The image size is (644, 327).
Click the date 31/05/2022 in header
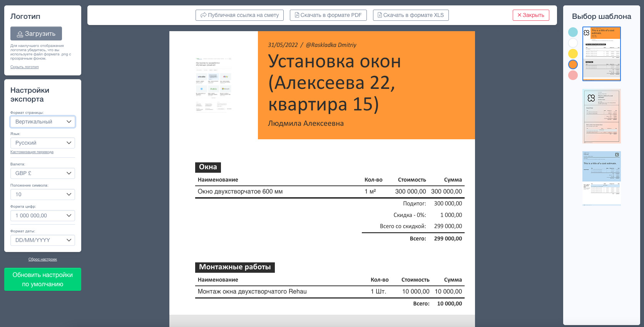[283, 45]
